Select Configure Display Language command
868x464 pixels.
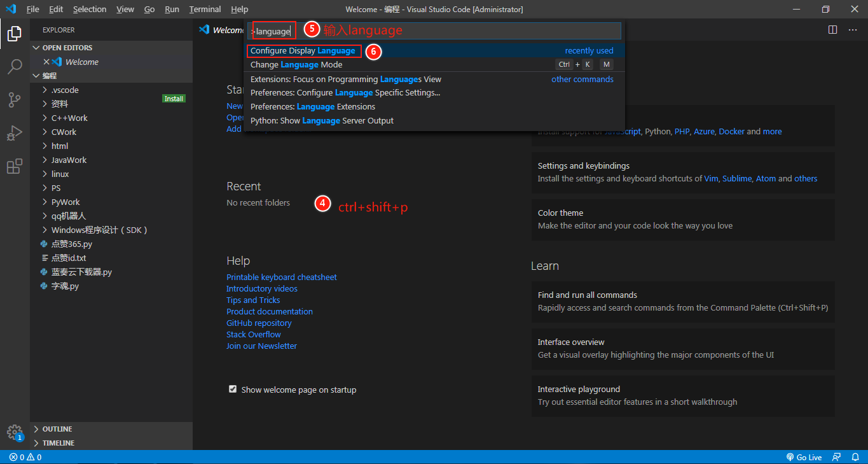pyautogui.click(x=434, y=50)
